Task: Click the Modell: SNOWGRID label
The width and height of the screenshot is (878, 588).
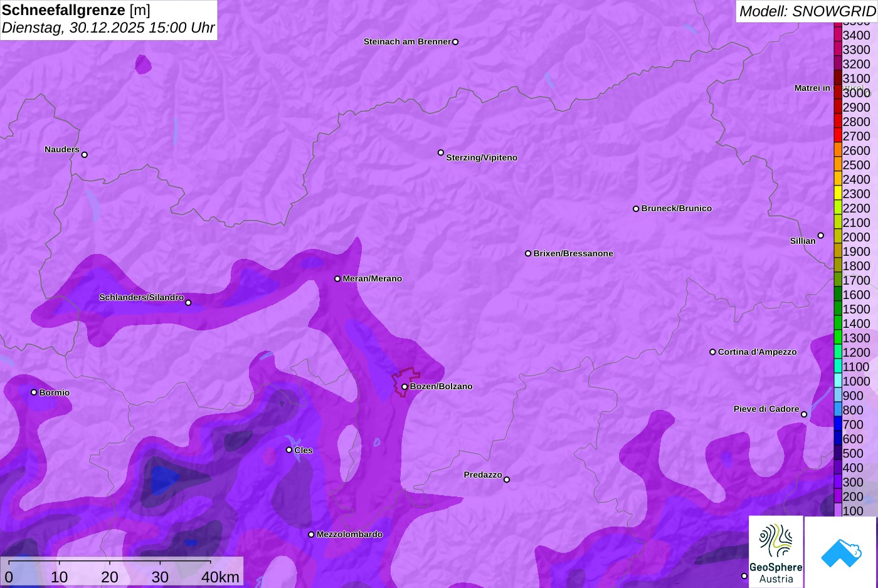Action: click(x=807, y=11)
